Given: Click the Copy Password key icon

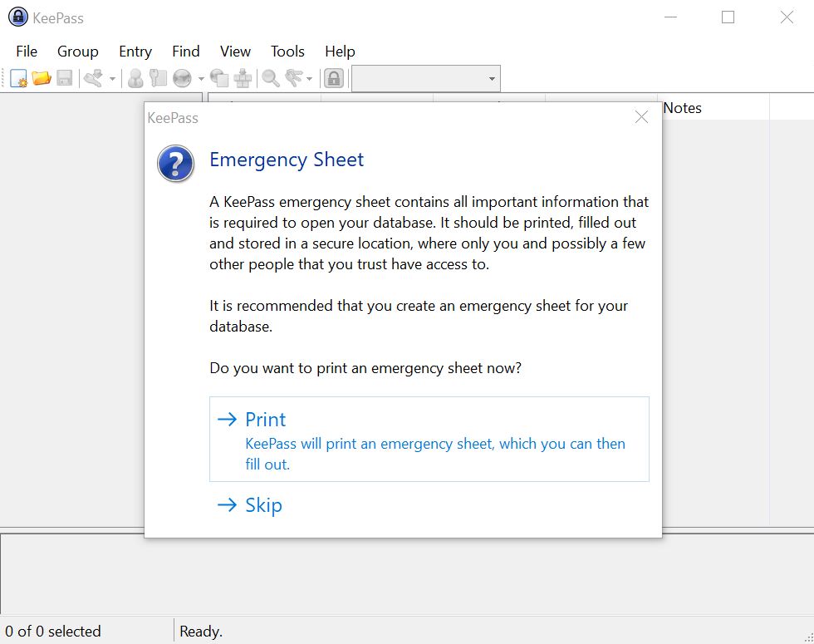Looking at the screenshot, I should click(158, 78).
